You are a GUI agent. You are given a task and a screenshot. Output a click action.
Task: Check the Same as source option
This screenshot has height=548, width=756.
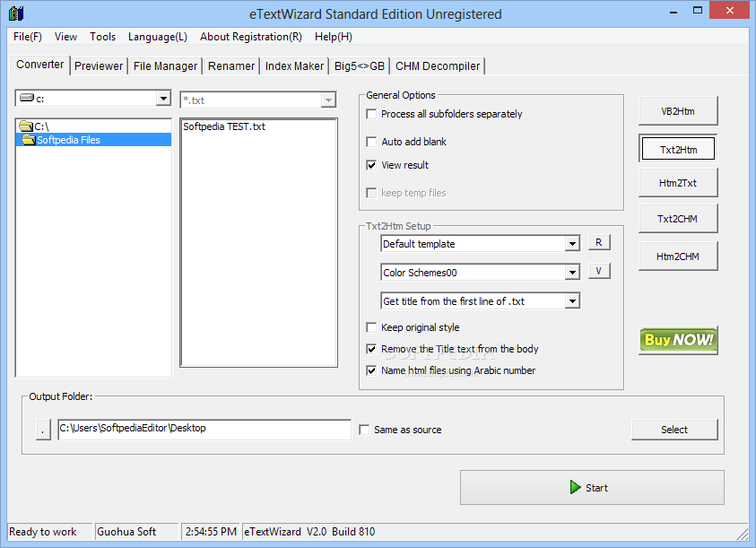(364, 430)
